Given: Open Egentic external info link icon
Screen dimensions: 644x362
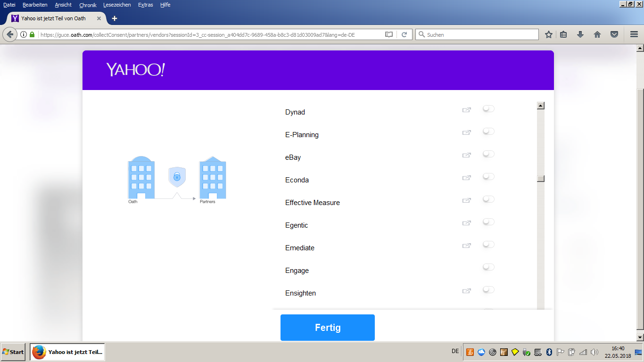Looking at the screenshot, I should coord(467,223).
